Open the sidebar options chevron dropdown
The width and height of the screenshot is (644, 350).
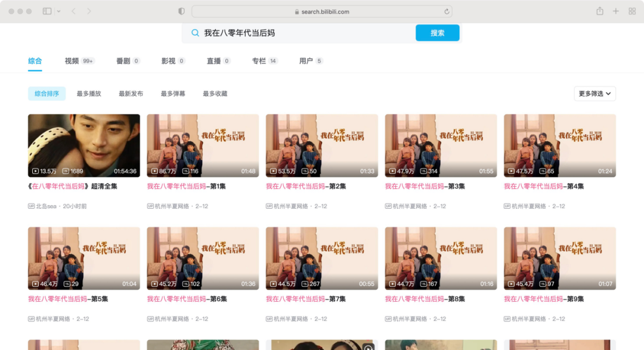(x=58, y=11)
